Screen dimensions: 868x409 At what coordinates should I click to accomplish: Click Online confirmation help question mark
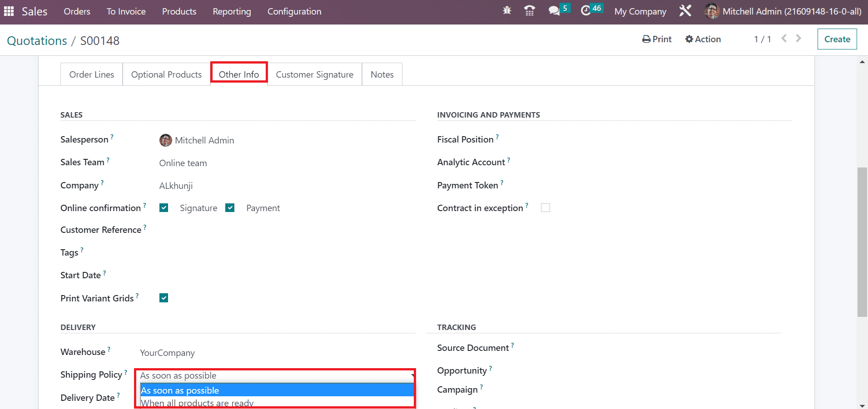point(144,205)
